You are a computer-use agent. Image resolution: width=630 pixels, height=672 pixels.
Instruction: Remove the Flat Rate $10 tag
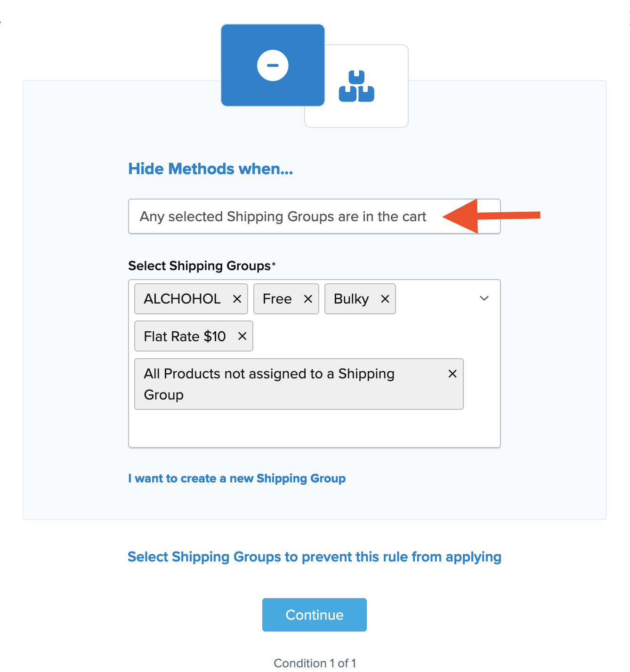242,336
